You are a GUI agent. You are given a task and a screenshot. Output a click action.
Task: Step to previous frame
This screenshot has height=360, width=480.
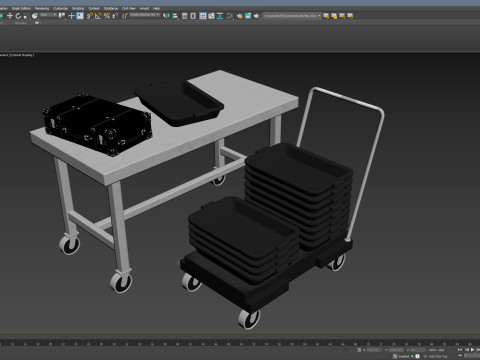pyautogui.click(x=467, y=350)
